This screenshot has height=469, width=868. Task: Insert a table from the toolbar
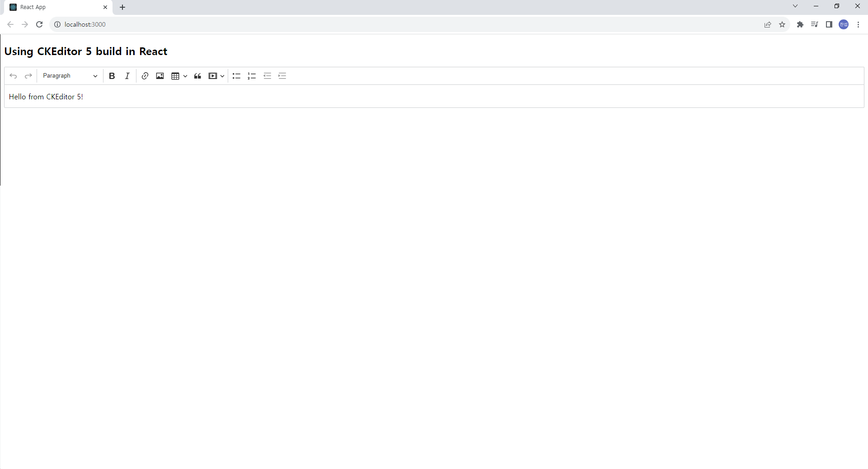coord(175,76)
